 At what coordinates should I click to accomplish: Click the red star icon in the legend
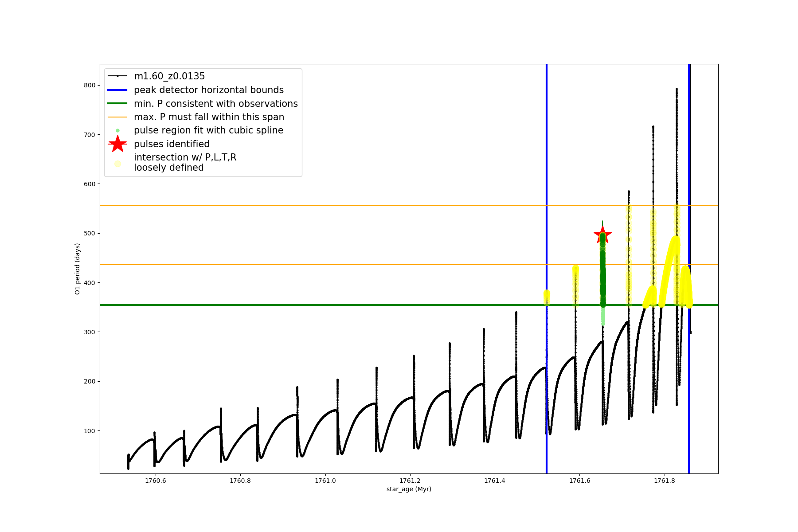point(117,144)
